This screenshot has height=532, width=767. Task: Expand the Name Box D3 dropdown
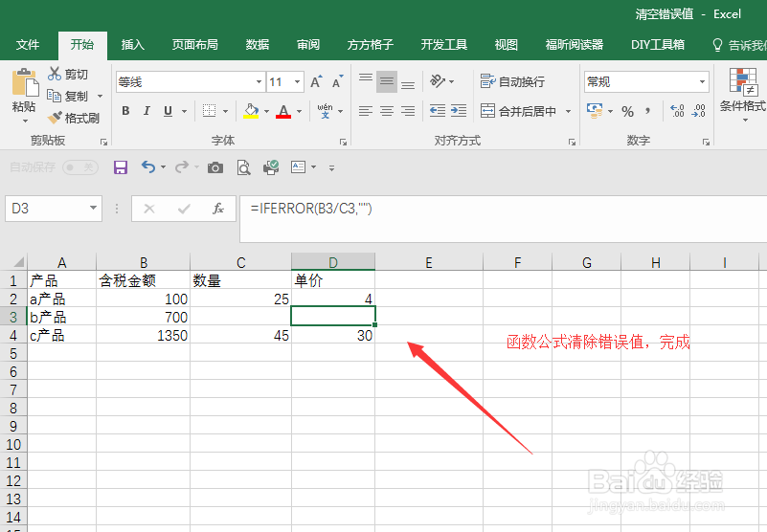tap(93, 208)
